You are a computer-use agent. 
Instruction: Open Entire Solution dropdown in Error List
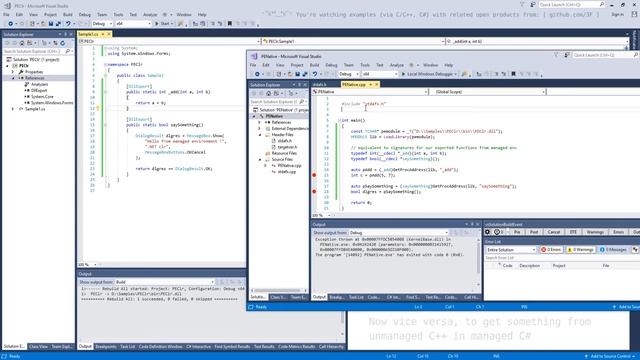(510, 249)
